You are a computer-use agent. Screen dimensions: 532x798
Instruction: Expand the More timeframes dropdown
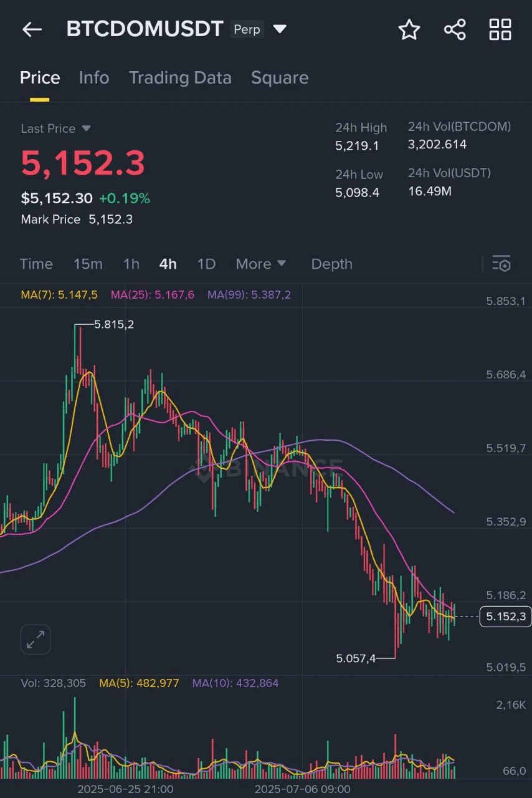[261, 264]
